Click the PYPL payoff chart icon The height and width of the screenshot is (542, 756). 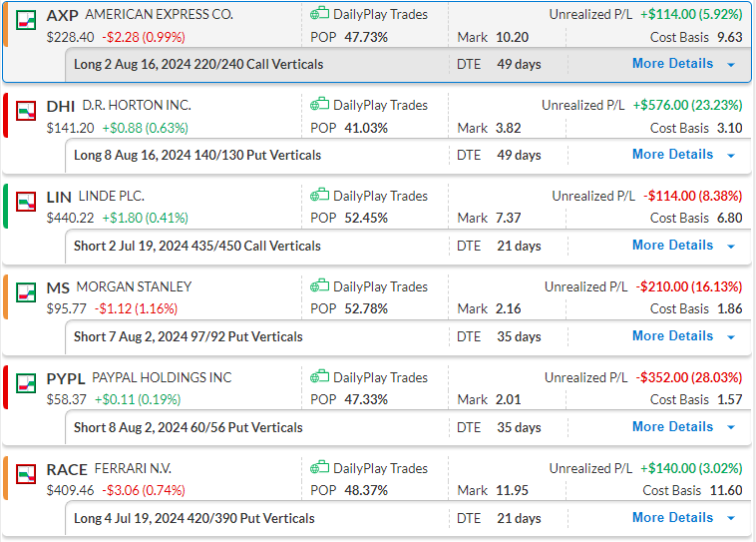[26, 383]
